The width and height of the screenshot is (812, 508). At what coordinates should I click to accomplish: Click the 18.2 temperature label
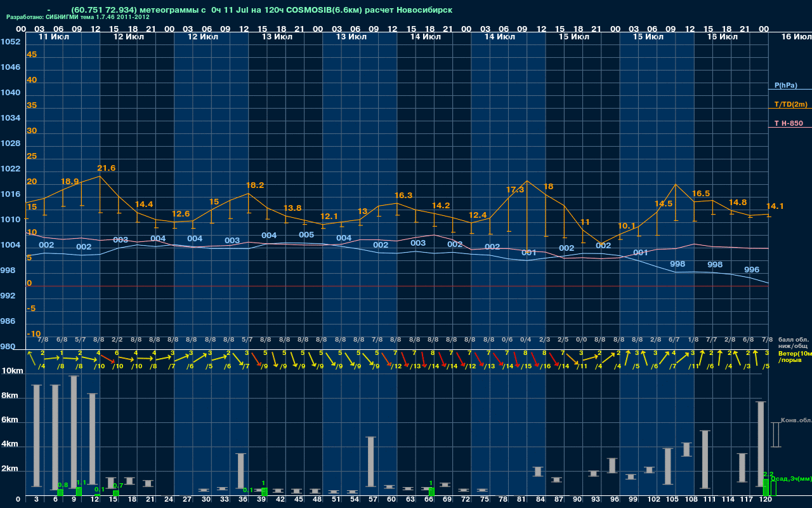[x=255, y=185]
